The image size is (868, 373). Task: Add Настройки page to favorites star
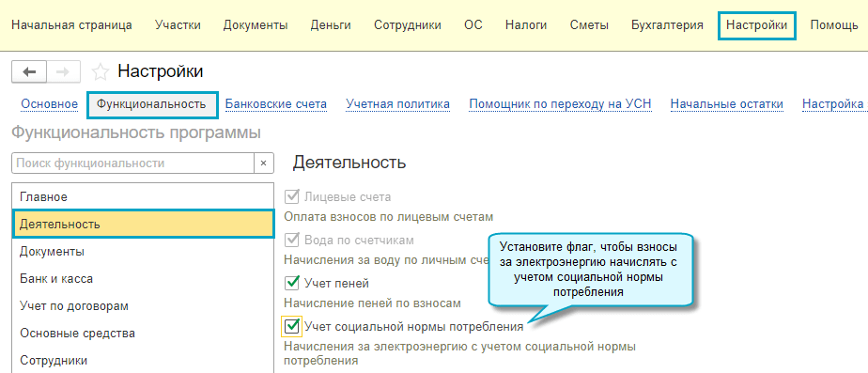tap(100, 72)
